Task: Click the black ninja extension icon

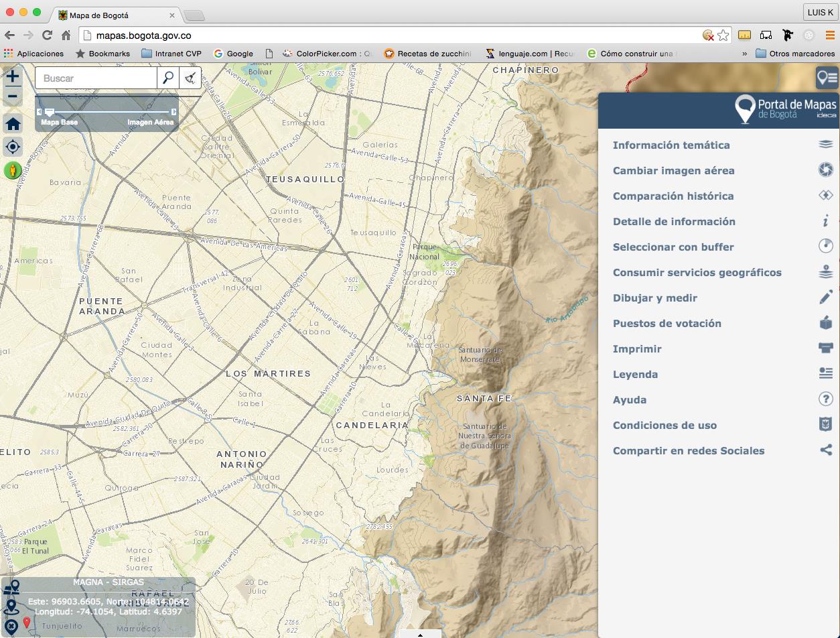Action: tap(787, 35)
